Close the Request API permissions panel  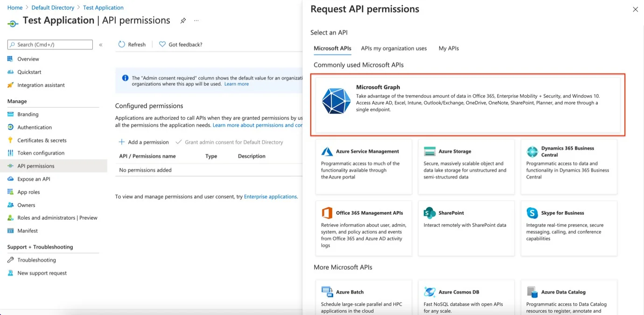click(x=635, y=9)
